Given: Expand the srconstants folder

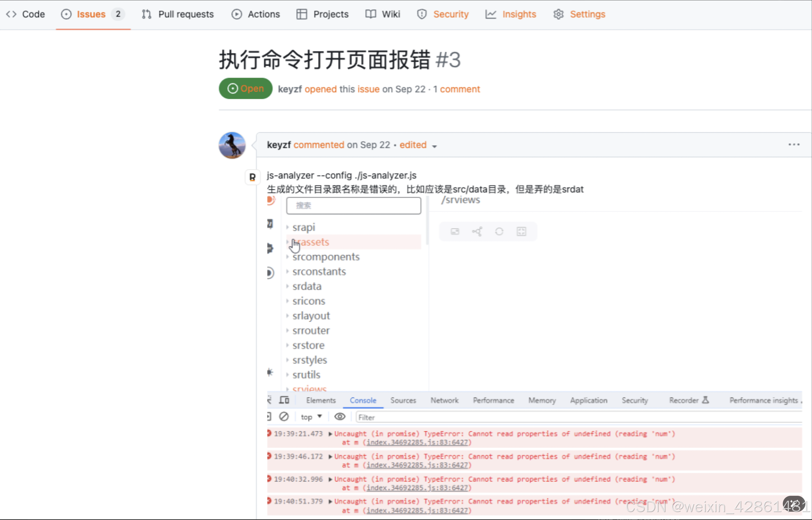Looking at the screenshot, I should 287,272.
